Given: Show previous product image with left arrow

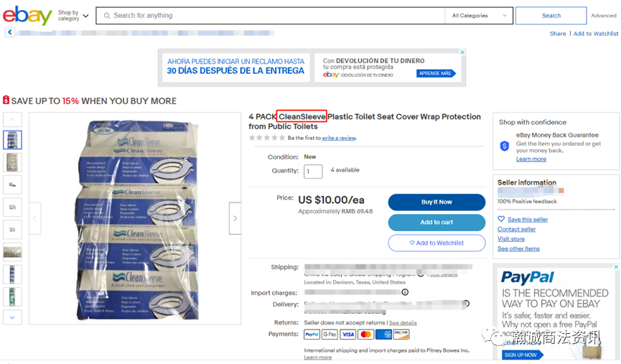Looking at the screenshot, I should pyautogui.click(x=35, y=218).
